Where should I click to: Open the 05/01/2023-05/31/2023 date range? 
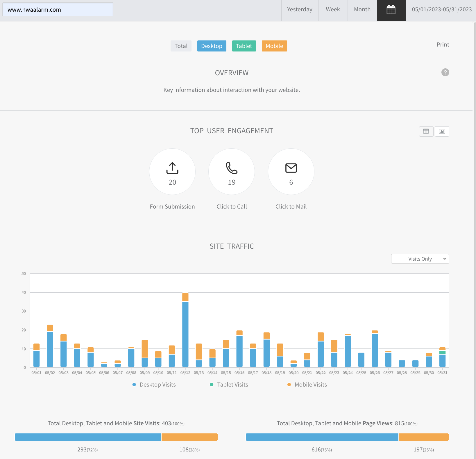(441, 10)
